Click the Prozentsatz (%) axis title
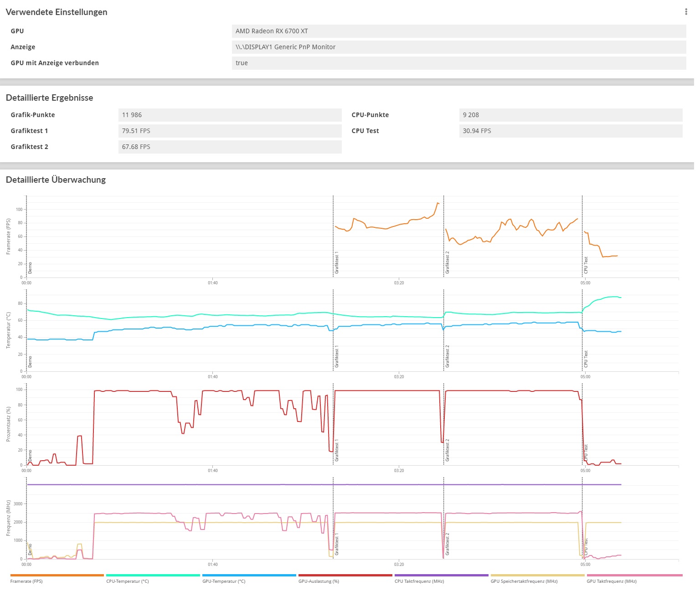This screenshot has width=700, height=591. coord(8,424)
